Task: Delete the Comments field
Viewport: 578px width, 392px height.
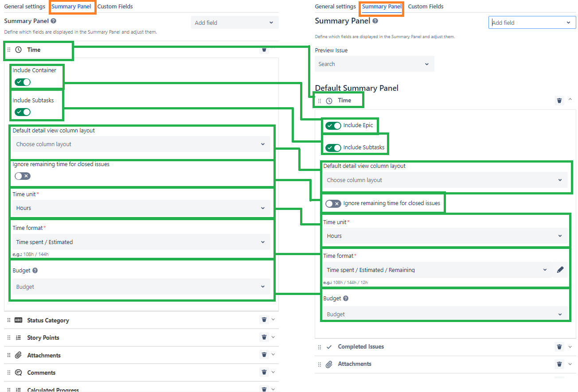Action: [264, 372]
